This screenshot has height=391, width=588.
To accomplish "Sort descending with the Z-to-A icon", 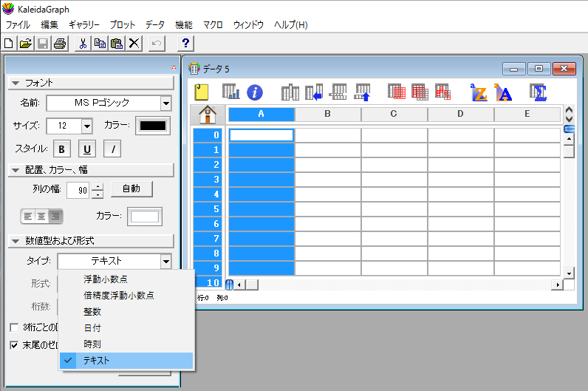I will [503, 92].
